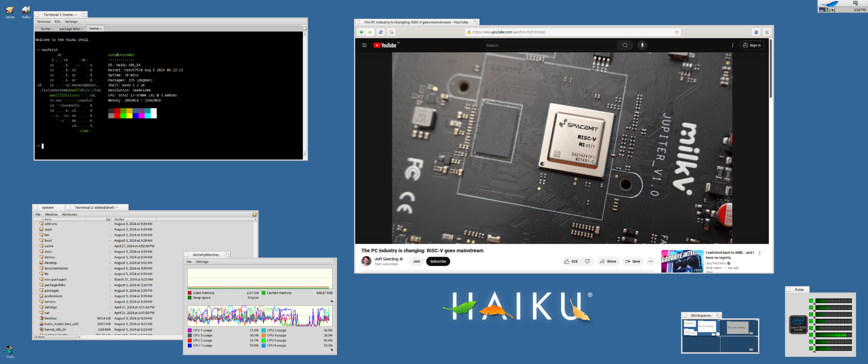
Task: Open the Edit menu in Terminal 1
Action: pyautogui.click(x=57, y=21)
